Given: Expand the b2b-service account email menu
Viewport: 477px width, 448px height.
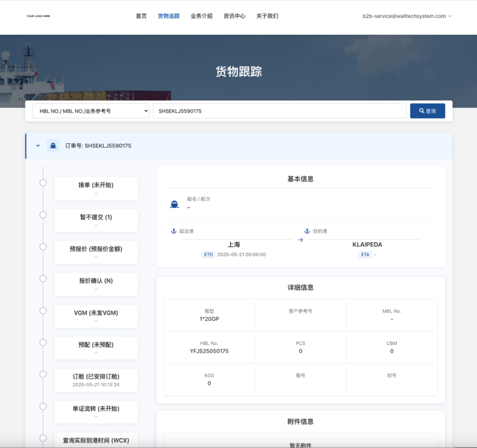Looking at the screenshot, I should click(x=407, y=16).
